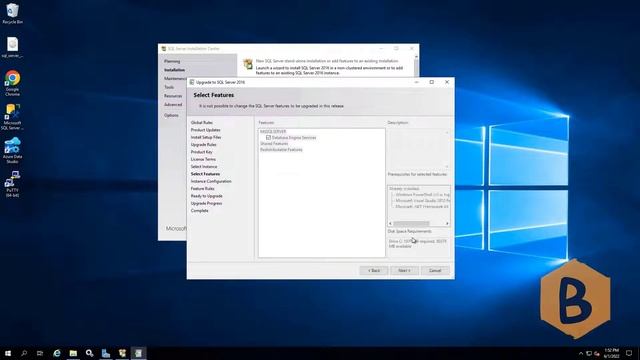The width and height of the screenshot is (640, 360).
Task: Select the Install Setup Files wizard step
Action: pyautogui.click(x=206, y=137)
